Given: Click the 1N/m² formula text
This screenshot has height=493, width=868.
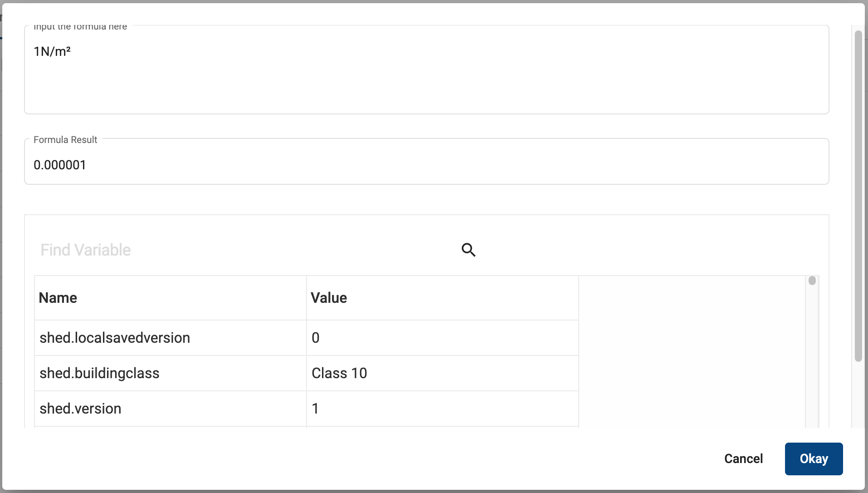Looking at the screenshot, I should (52, 51).
